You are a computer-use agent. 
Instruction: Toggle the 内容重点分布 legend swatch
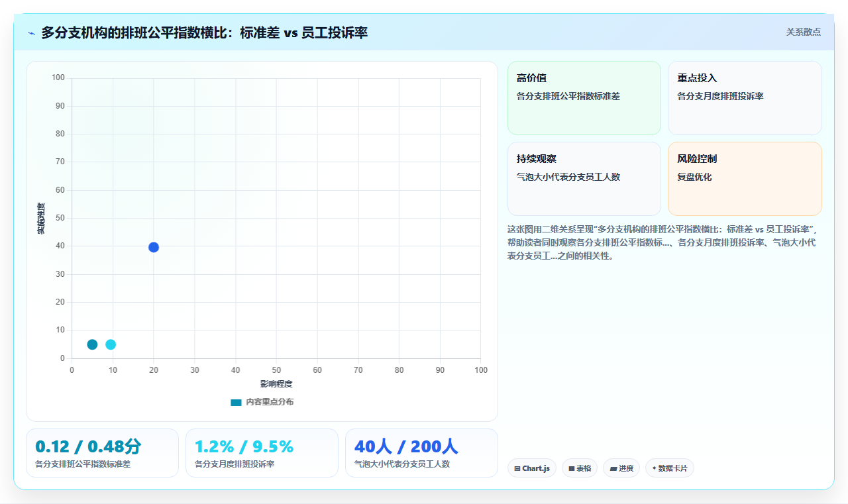(236, 402)
